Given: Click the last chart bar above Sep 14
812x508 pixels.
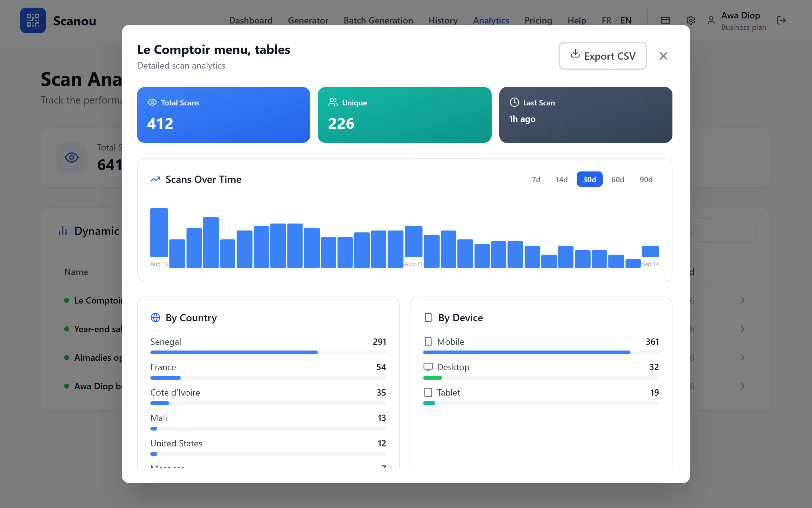Looking at the screenshot, I should pos(650,251).
